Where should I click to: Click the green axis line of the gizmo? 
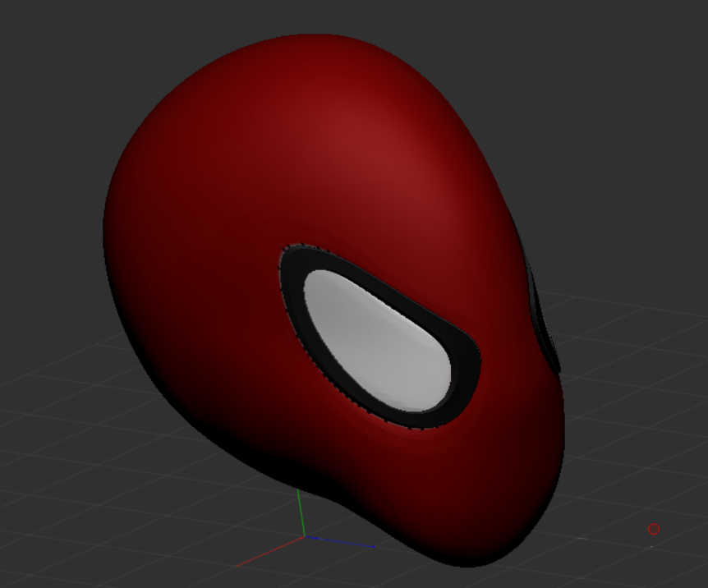click(301, 513)
